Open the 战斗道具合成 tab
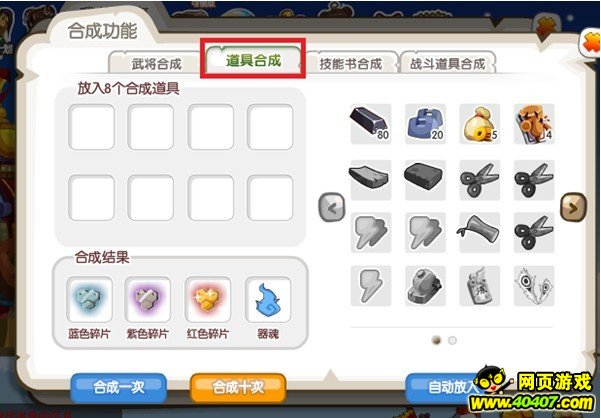601x418 pixels. tap(448, 63)
